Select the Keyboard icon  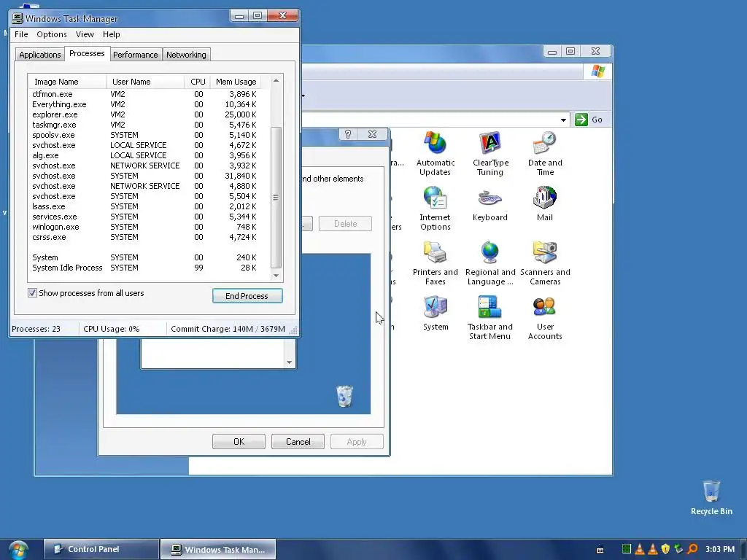[489, 205]
